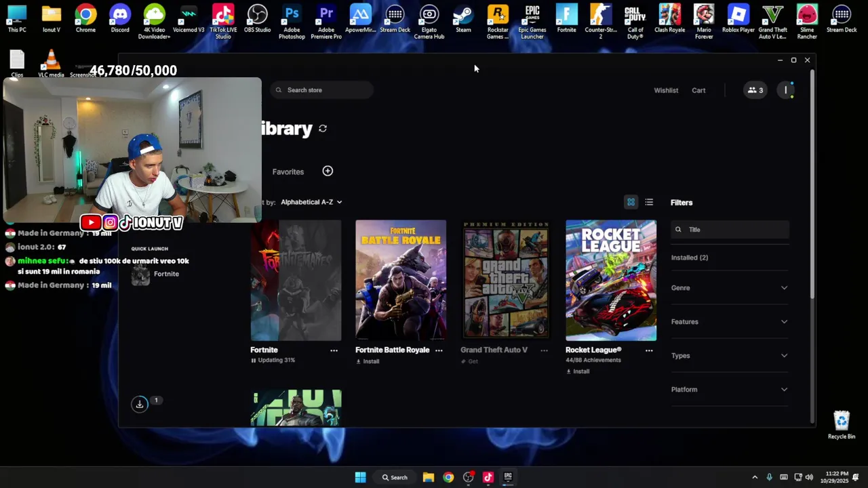This screenshot has height=488, width=868.
Task: Open the Fortnite desktop shortcut
Action: [x=566, y=19]
